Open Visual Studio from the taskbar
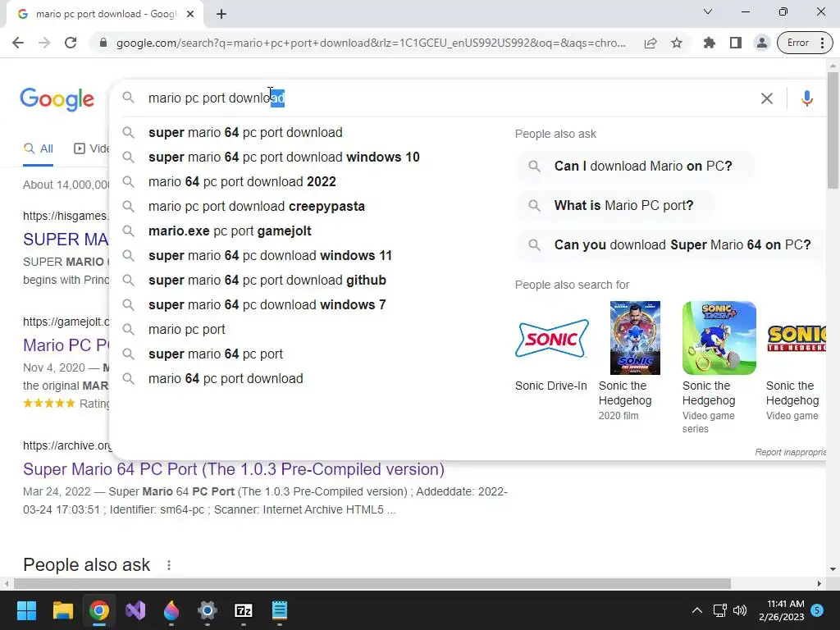840x630 pixels. (x=135, y=610)
